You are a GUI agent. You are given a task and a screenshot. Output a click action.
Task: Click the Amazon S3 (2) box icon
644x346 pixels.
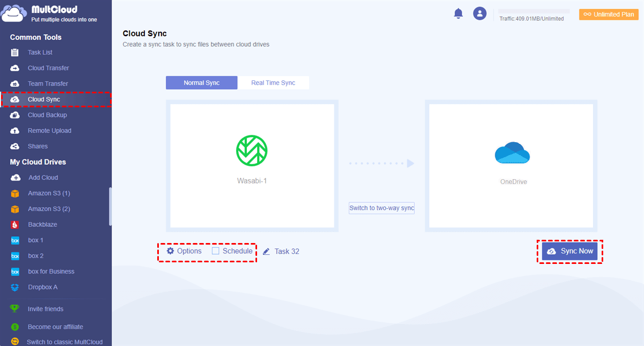click(x=15, y=209)
